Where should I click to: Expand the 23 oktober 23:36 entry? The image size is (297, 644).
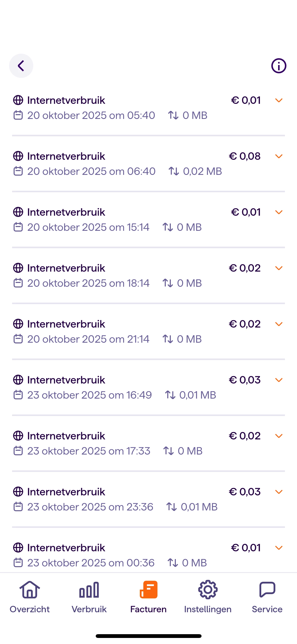pos(279,492)
